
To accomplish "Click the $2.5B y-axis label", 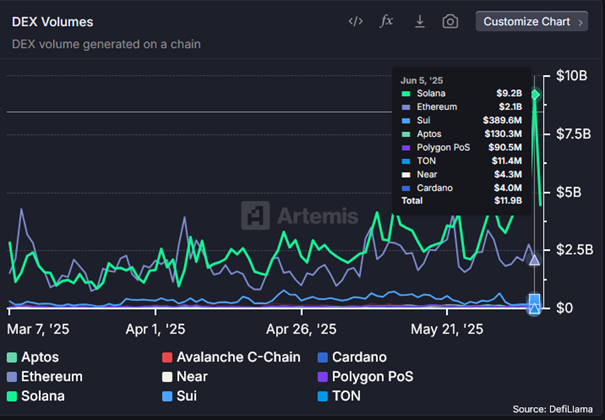I will 575,250.
